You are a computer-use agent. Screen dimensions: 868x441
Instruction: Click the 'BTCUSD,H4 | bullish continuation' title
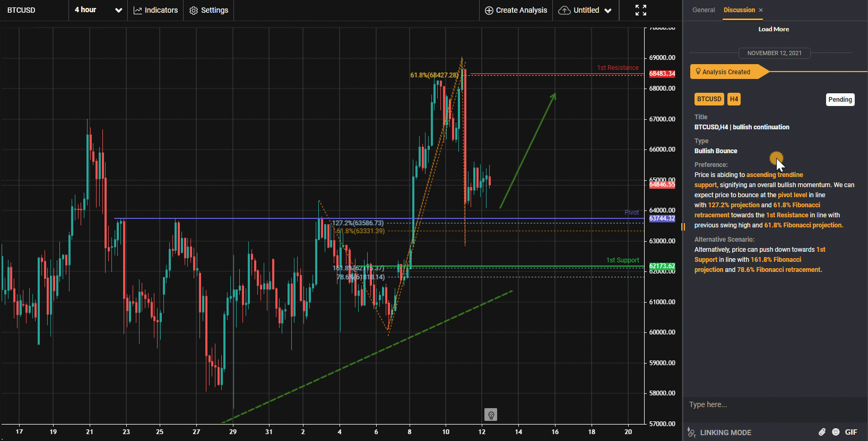point(742,127)
